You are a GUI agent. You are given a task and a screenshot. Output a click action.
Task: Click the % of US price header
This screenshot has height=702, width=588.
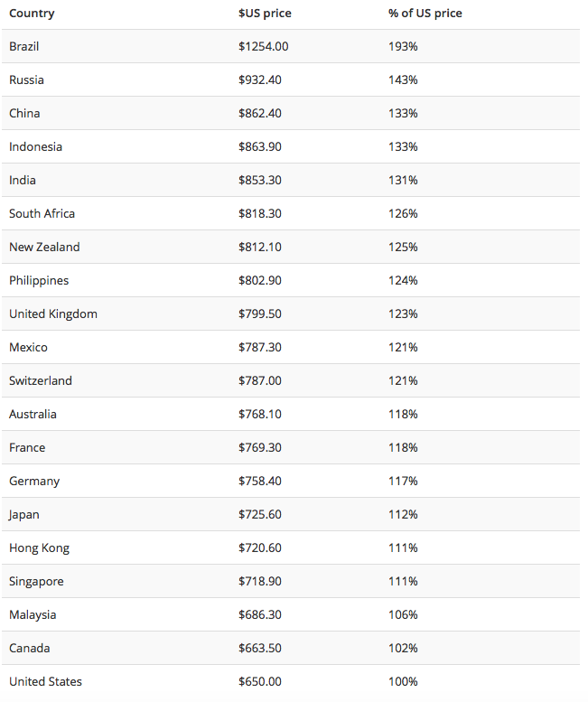425,14
